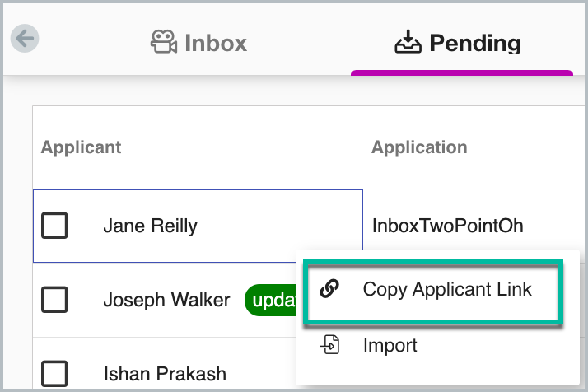The image size is (588, 392).
Task: Click the Applicant column header
Action: point(81,147)
